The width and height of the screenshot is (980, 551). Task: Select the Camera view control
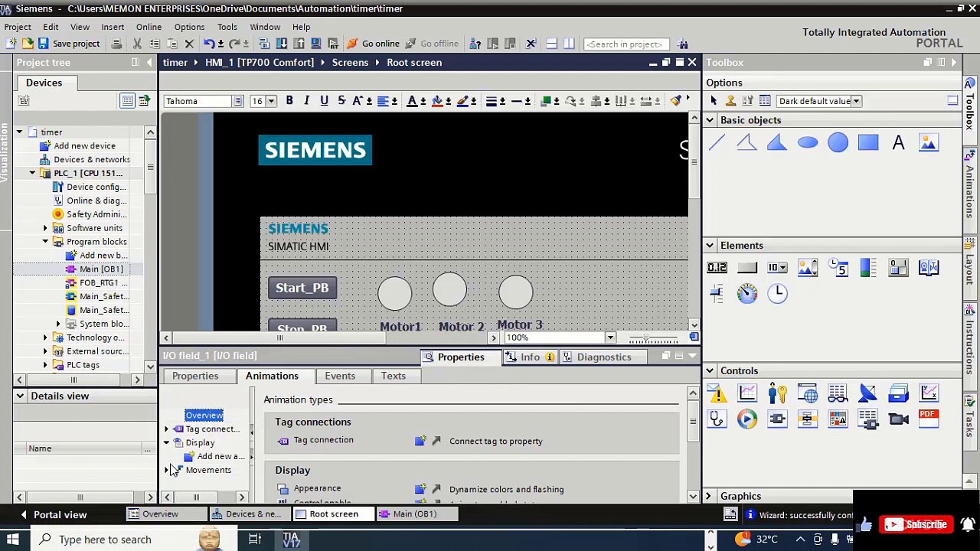tap(898, 419)
